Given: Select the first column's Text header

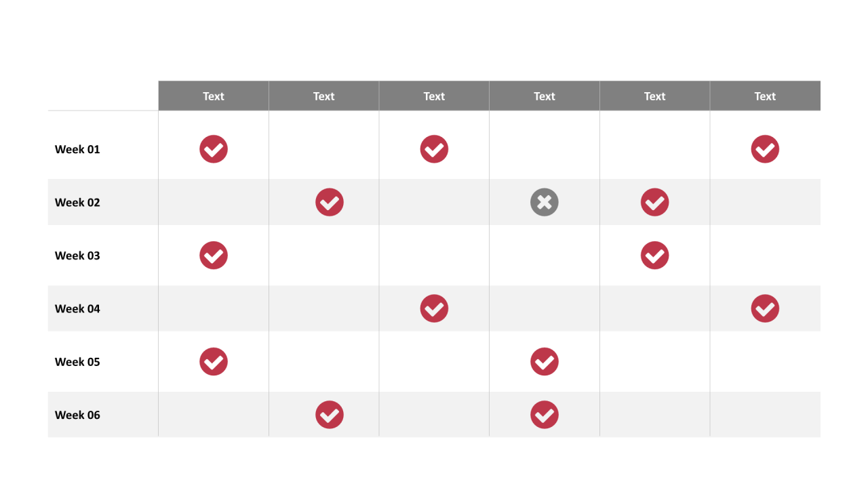Looking at the screenshot, I should (214, 96).
